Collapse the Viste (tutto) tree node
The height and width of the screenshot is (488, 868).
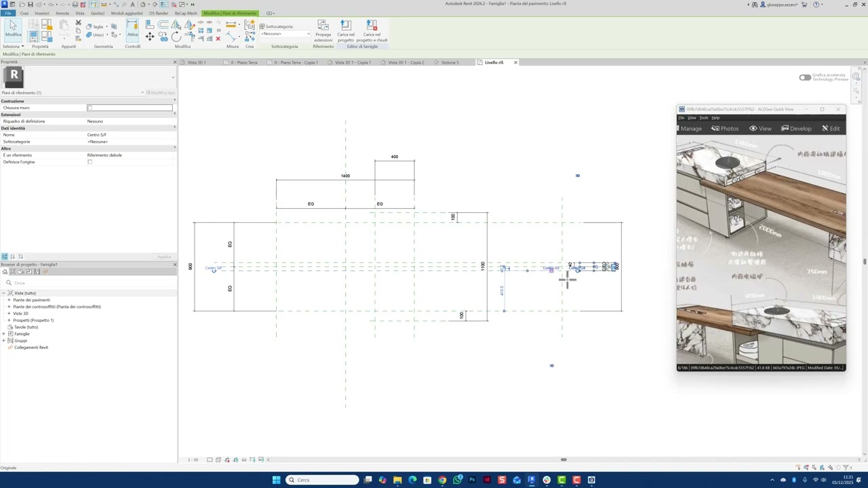click(x=4, y=293)
